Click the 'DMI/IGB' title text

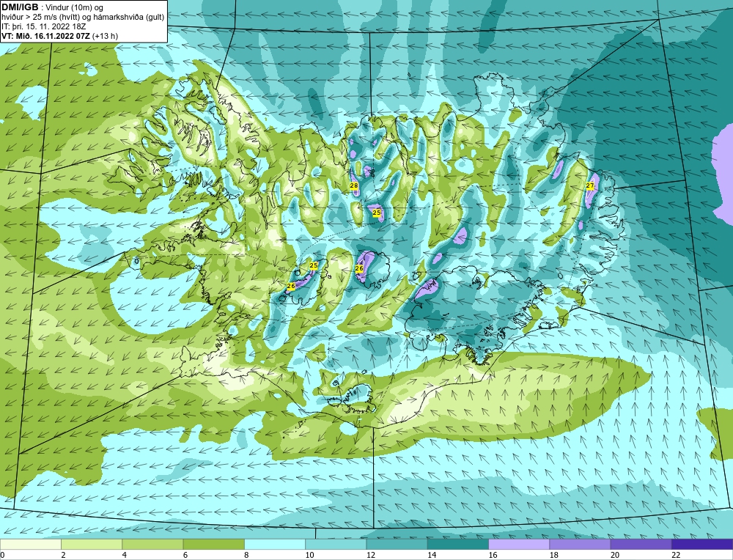(x=20, y=7)
